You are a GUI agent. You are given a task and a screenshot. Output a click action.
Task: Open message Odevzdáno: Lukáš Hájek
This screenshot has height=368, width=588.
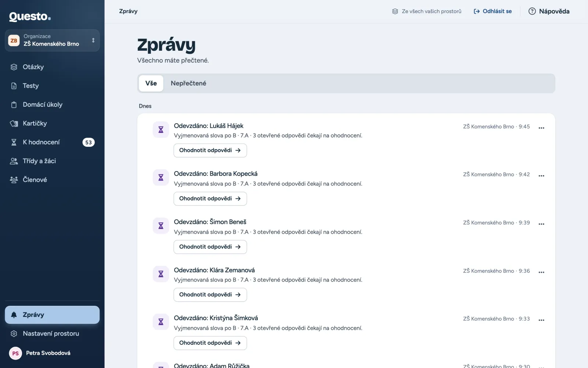click(x=208, y=126)
